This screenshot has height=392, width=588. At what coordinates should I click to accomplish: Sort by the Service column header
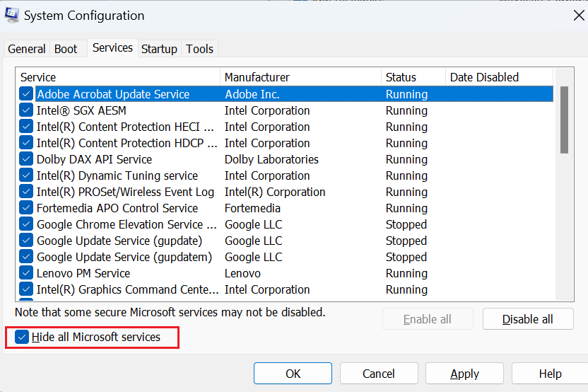[118, 77]
